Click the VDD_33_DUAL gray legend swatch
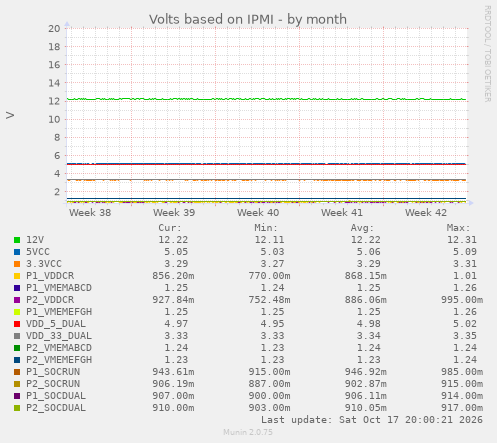This screenshot has height=443, width=497. pyautogui.click(x=17, y=336)
